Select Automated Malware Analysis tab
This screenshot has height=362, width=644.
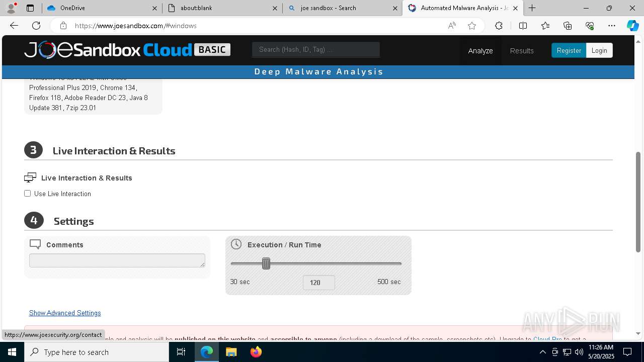point(463,8)
